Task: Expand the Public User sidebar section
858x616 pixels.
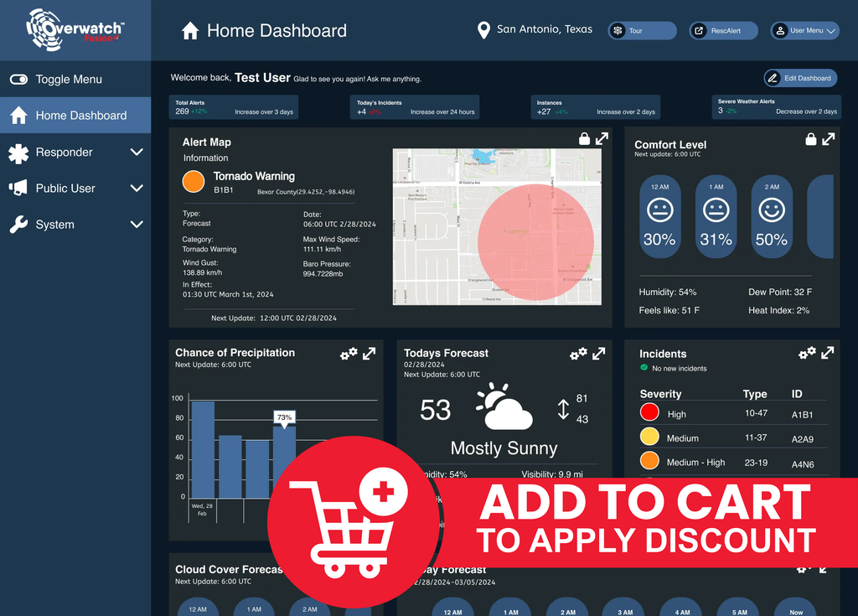Action: (137, 189)
